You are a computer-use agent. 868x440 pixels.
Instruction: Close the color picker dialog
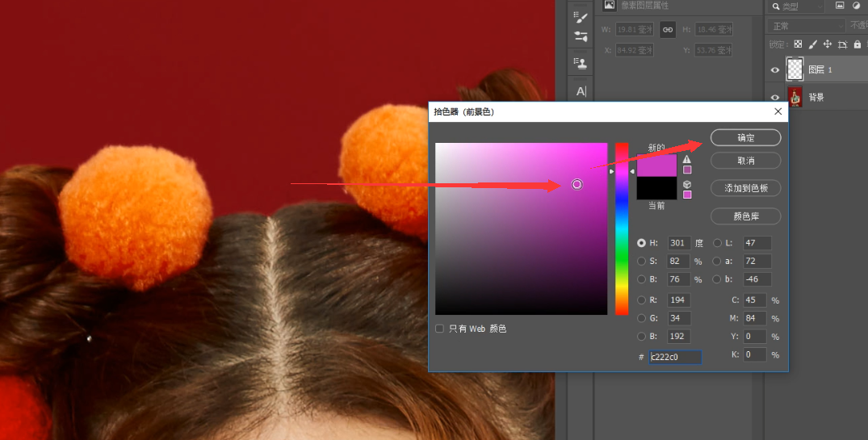tap(778, 111)
